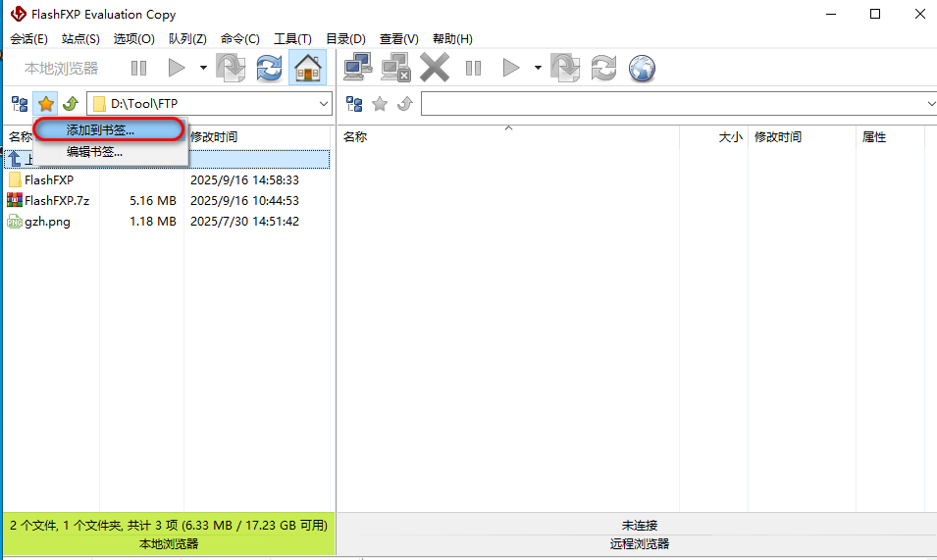Image resolution: width=937 pixels, height=560 pixels.
Task: Open the D:\Tool\FTP path dropdown
Action: click(323, 104)
